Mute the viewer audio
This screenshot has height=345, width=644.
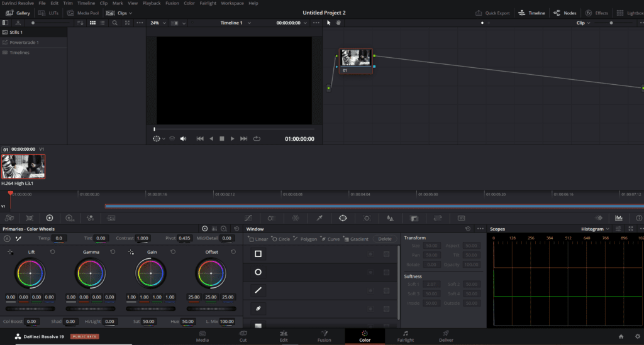click(x=183, y=139)
